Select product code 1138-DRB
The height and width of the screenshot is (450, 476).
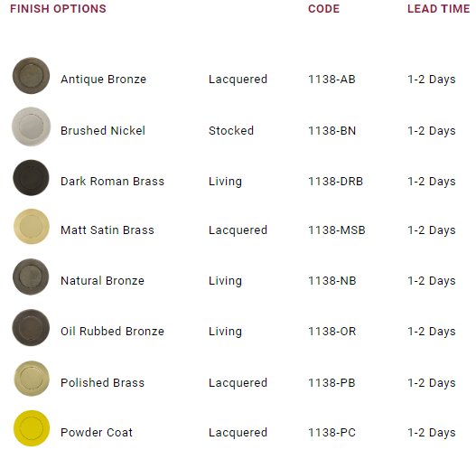[335, 182]
